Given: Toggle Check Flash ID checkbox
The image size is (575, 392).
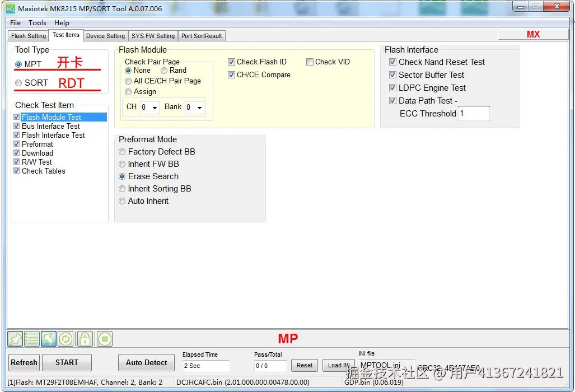Looking at the screenshot, I should [231, 62].
